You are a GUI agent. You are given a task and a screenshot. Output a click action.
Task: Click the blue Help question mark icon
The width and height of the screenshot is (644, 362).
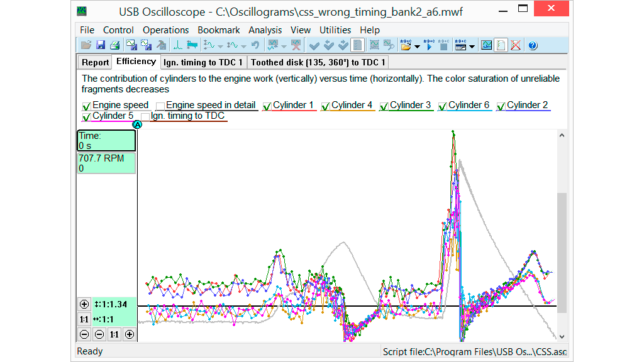(x=532, y=45)
